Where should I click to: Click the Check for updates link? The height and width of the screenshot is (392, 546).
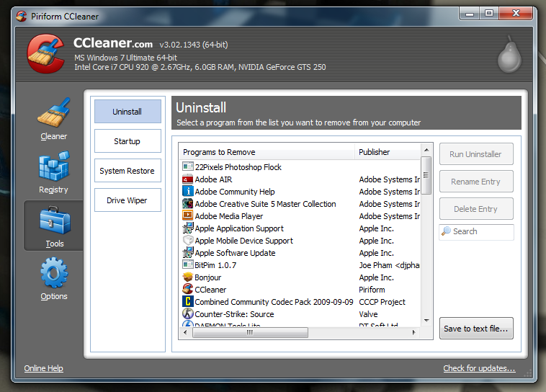click(479, 368)
